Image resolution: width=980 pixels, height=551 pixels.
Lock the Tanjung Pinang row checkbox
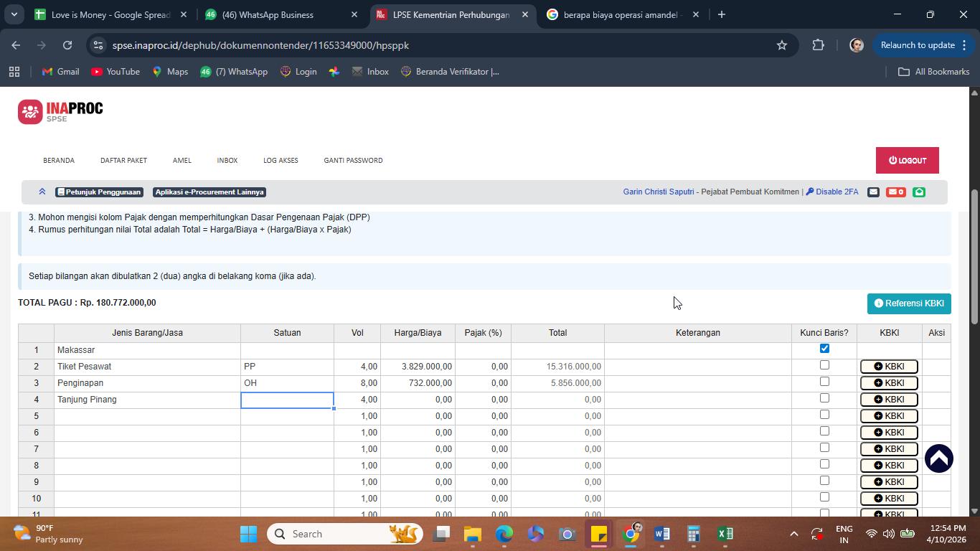824,398
